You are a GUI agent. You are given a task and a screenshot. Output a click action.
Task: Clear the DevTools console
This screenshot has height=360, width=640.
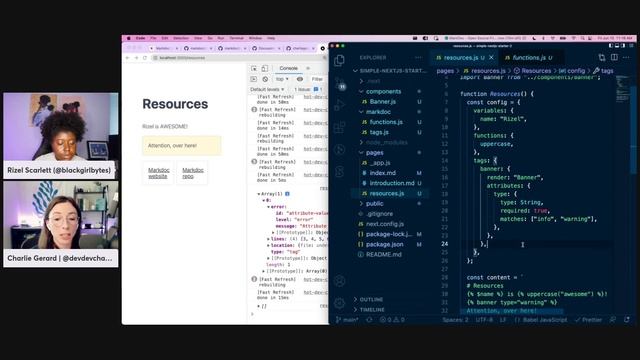(x=265, y=79)
